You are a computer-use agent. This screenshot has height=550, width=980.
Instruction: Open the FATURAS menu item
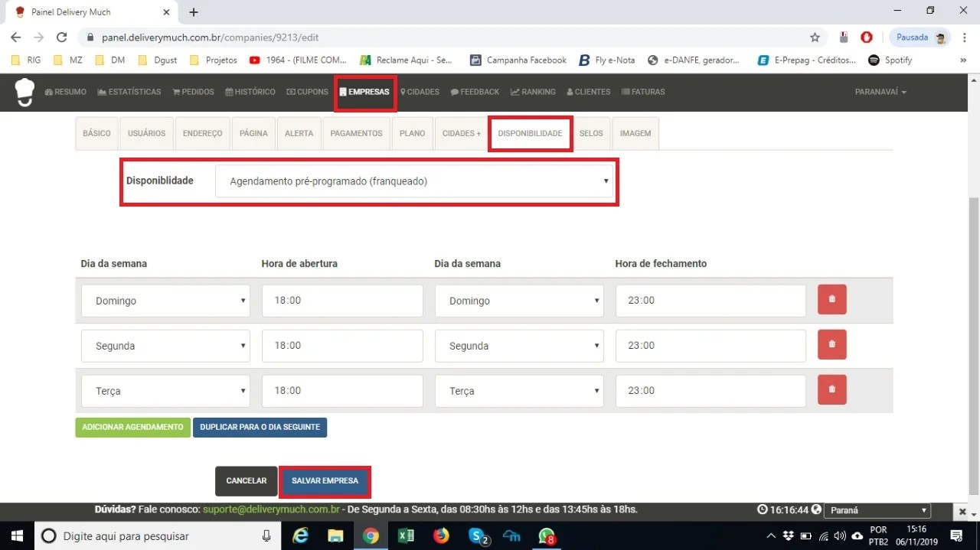pos(643,92)
